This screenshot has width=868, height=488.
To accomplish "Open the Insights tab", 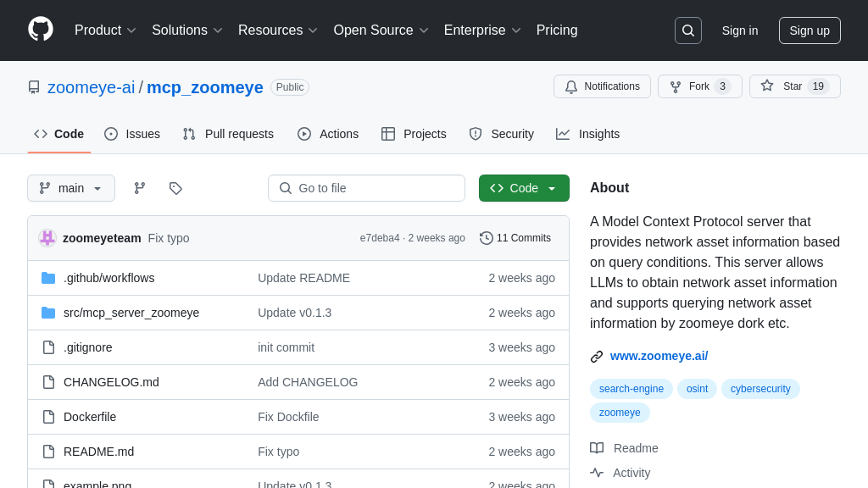I will (x=588, y=134).
